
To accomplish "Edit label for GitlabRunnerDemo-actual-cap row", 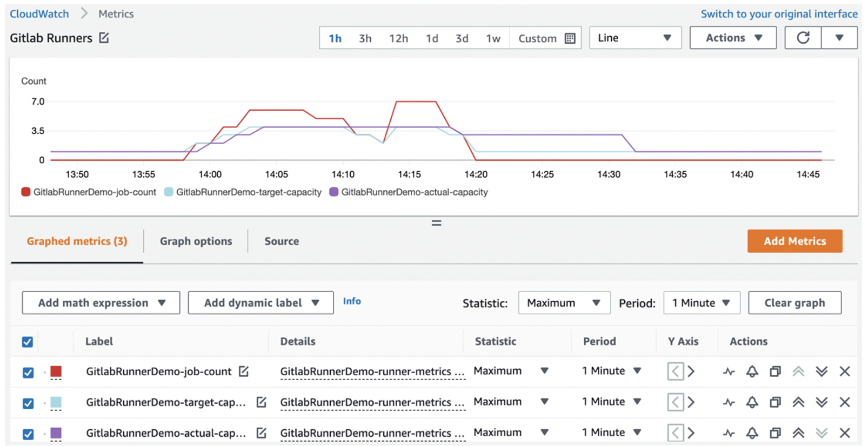I will [x=262, y=433].
